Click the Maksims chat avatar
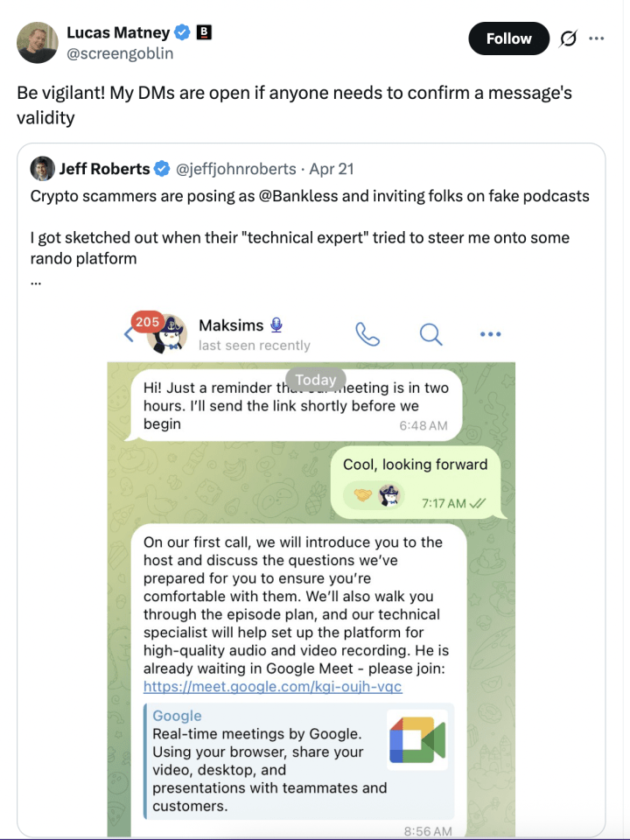Image resolution: width=630 pixels, height=840 pixels. (169, 334)
